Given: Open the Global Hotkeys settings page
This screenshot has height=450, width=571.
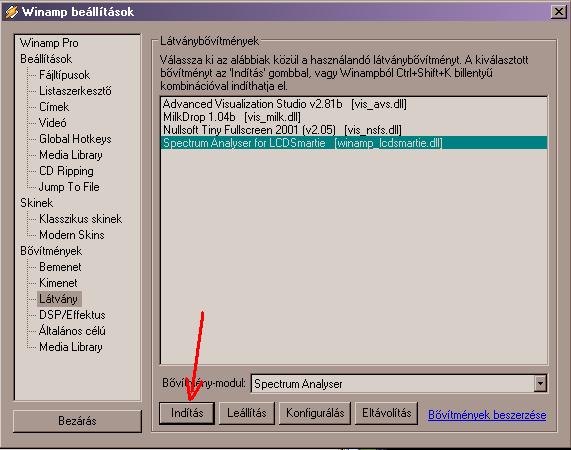Looking at the screenshot, I should click(x=75, y=139).
